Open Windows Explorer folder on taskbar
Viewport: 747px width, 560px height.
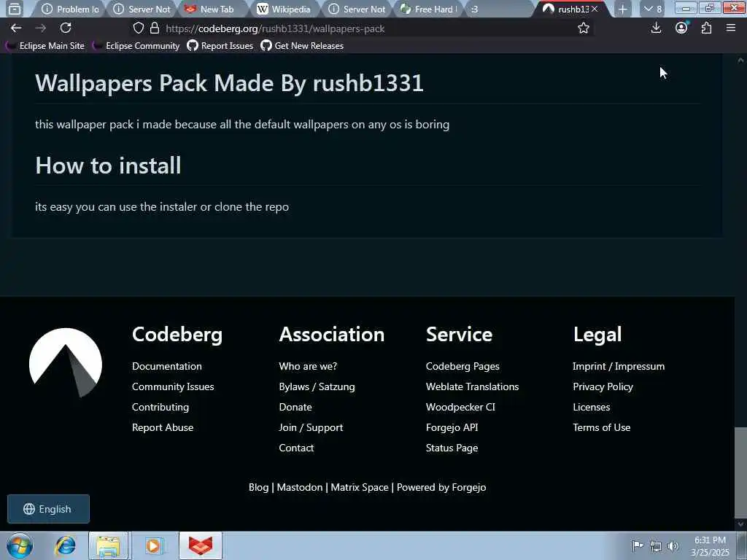click(x=108, y=545)
